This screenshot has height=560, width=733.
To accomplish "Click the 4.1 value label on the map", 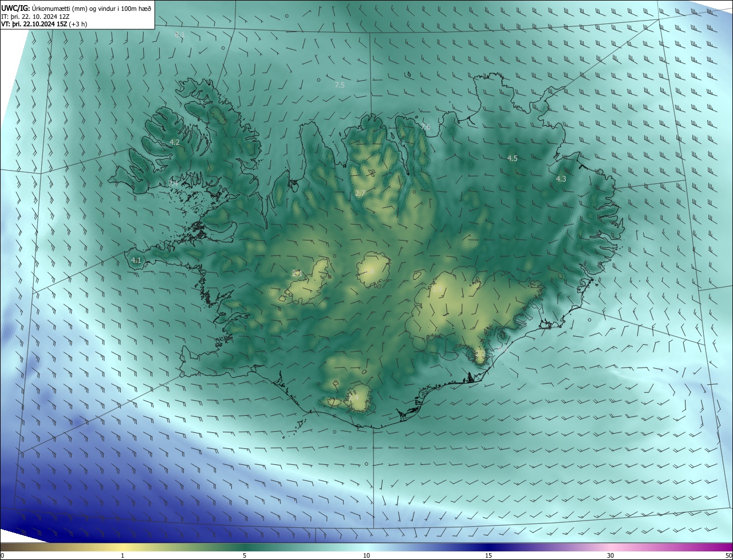I will [136, 260].
